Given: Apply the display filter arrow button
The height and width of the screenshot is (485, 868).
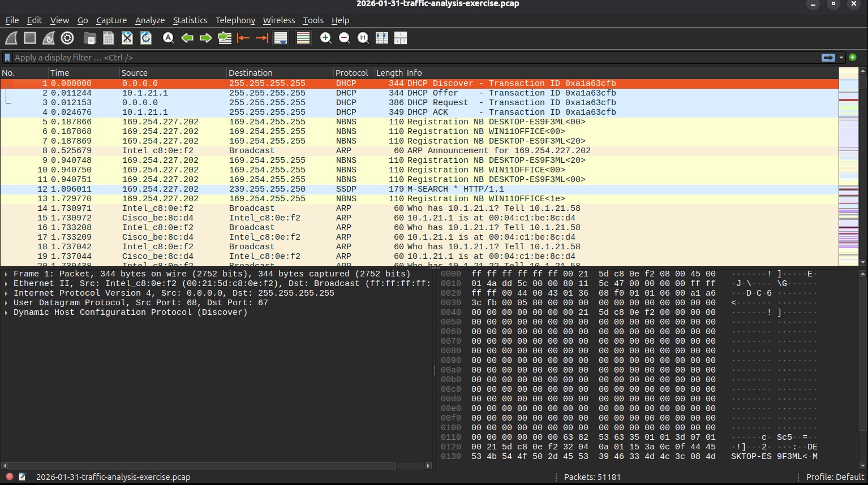Looking at the screenshot, I should 828,58.
